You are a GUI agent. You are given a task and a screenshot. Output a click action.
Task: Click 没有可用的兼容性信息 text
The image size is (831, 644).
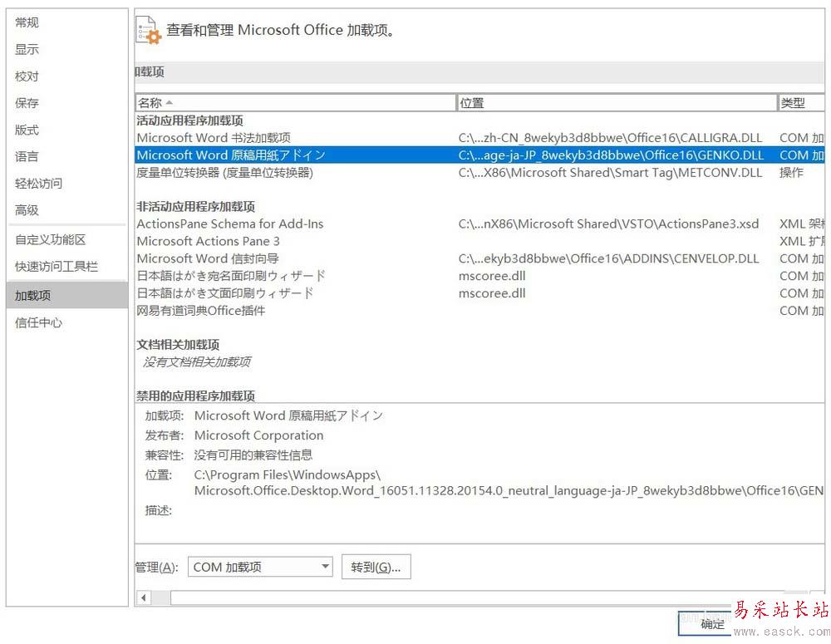253,455
